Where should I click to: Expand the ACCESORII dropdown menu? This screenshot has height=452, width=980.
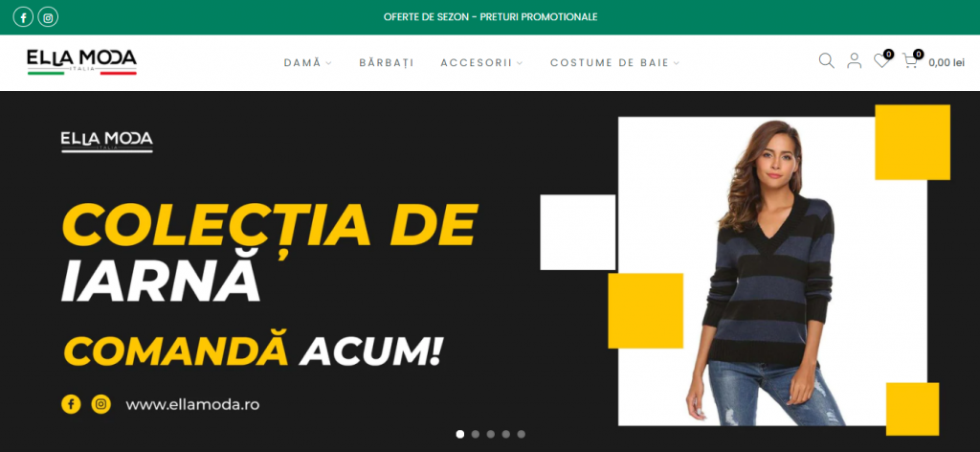[x=482, y=62]
